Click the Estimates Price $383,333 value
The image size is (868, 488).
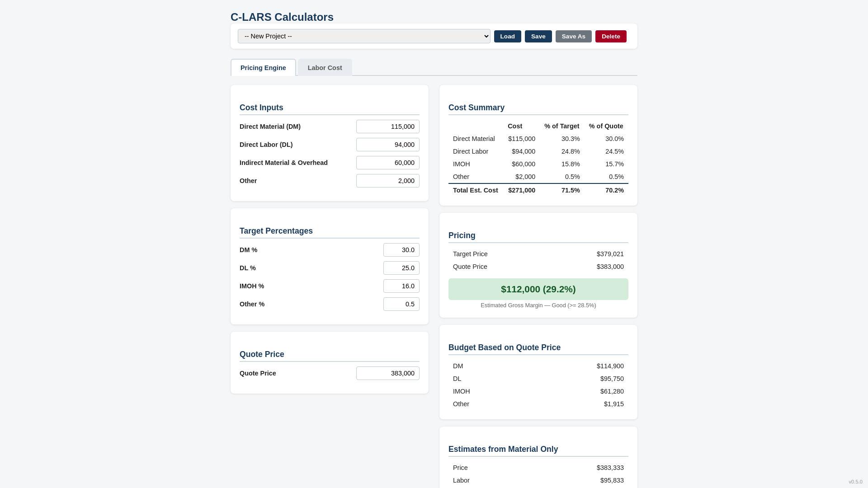[x=610, y=468]
